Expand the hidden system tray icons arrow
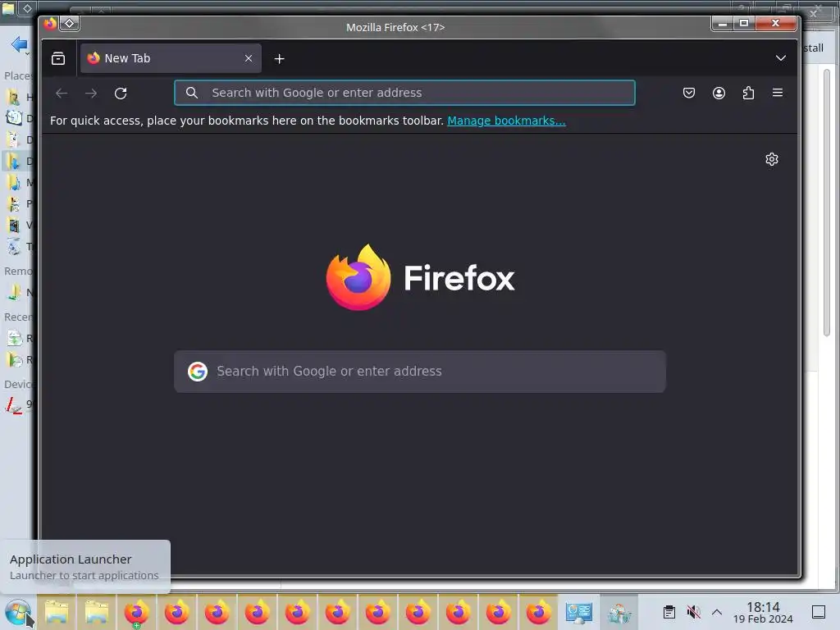Screen dimensions: 840x630 pyautogui.click(x=717, y=612)
